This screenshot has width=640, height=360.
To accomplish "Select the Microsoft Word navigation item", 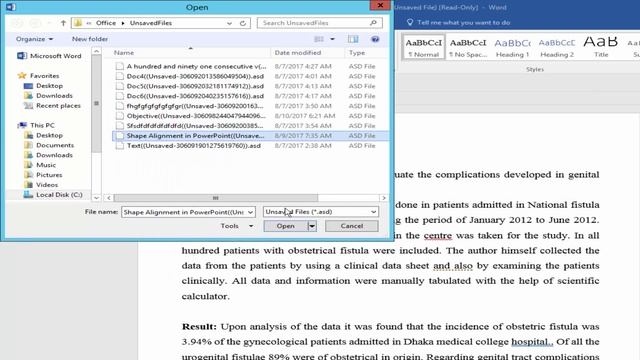I will [x=49, y=56].
